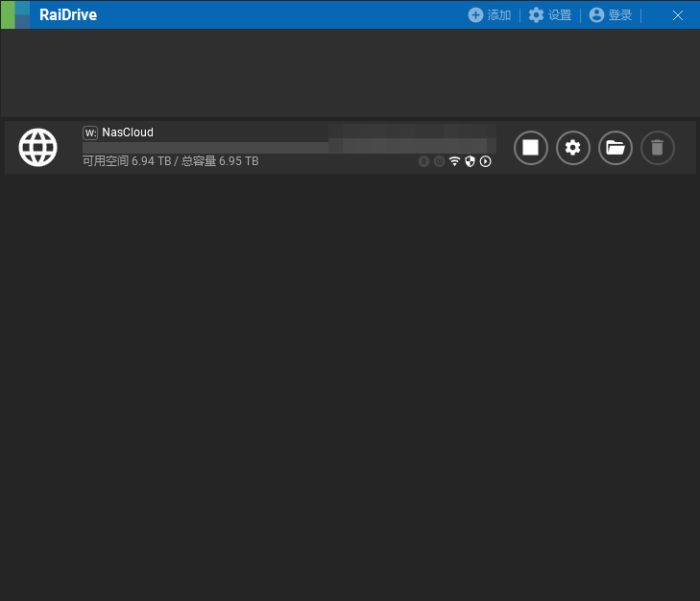
Task: Open NasCloud drive settings gear button
Action: click(x=572, y=147)
